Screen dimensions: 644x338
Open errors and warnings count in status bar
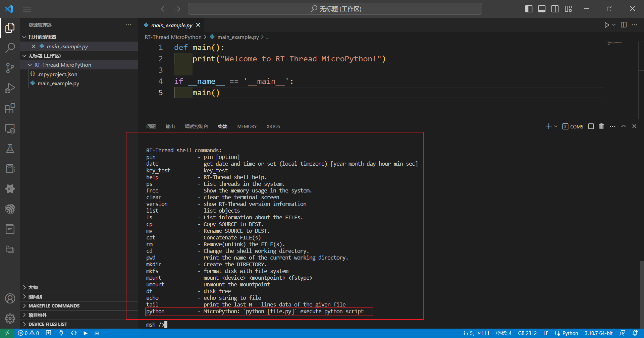pyautogui.click(x=29, y=333)
